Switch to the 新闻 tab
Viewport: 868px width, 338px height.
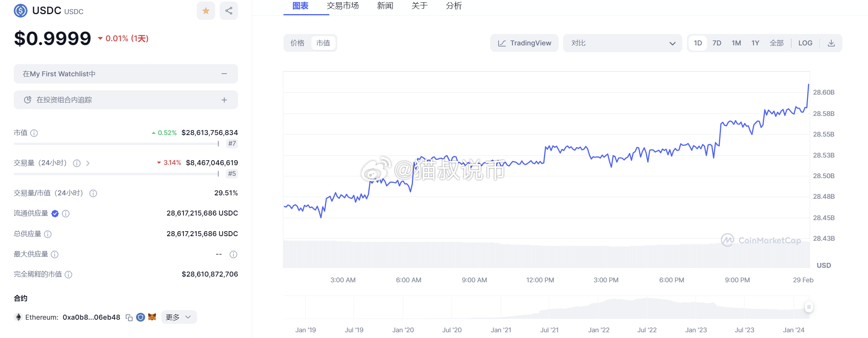click(x=385, y=6)
